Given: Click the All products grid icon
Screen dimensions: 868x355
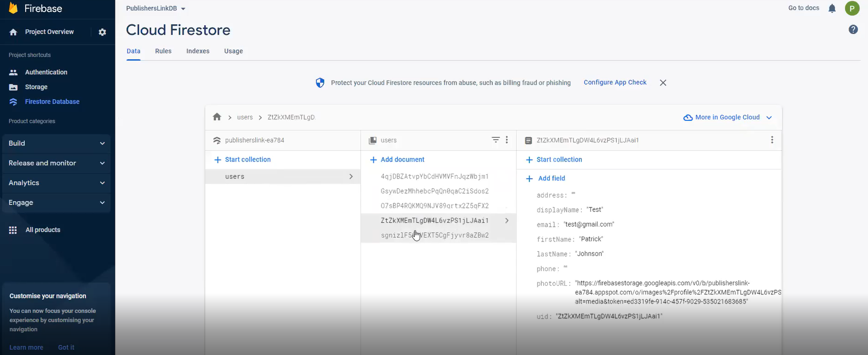Looking at the screenshot, I should (13, 230).
